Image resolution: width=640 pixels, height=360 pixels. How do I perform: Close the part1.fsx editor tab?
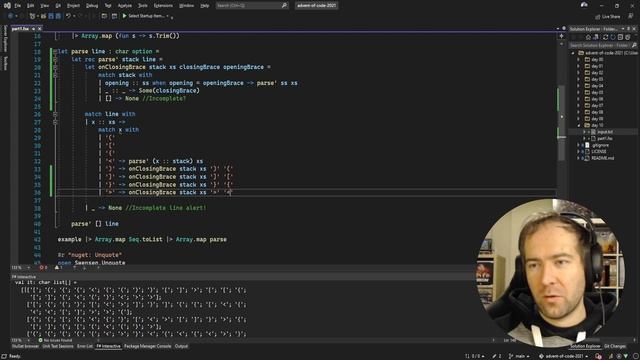(x=40, y=29)
